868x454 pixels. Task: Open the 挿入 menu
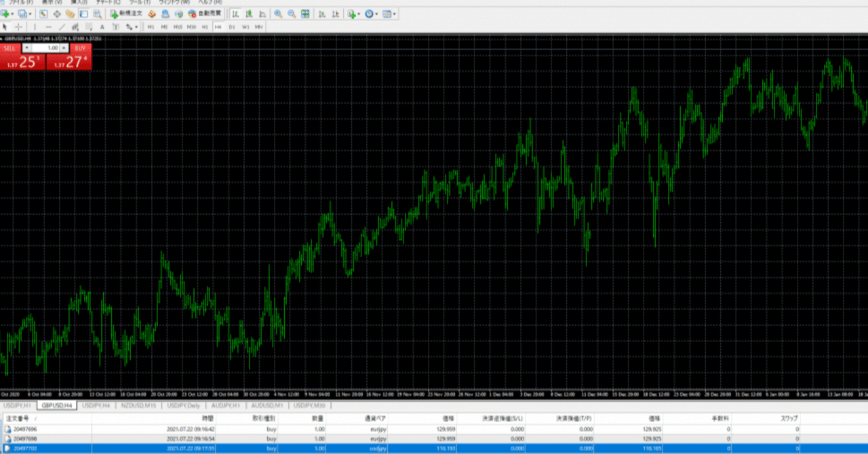(x=80, y=3)
